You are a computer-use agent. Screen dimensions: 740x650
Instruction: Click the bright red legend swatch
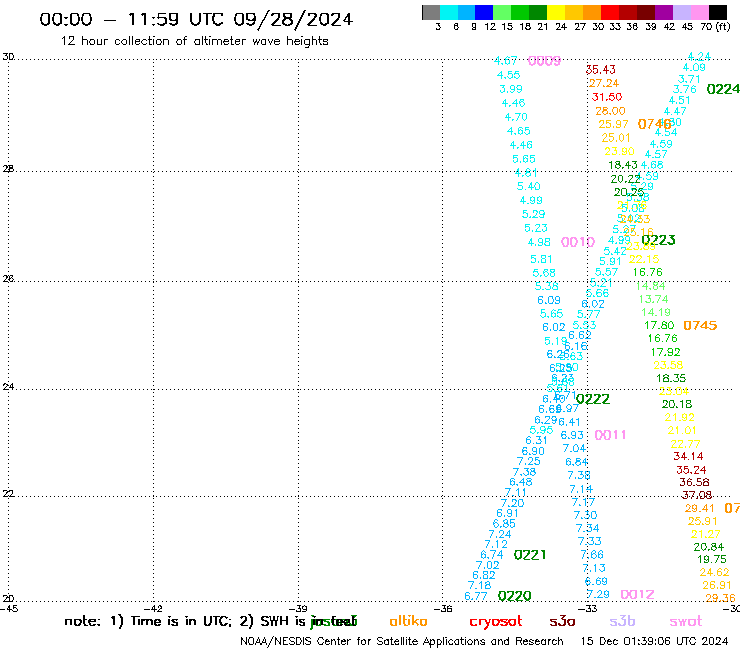click(x=610, y=12)
